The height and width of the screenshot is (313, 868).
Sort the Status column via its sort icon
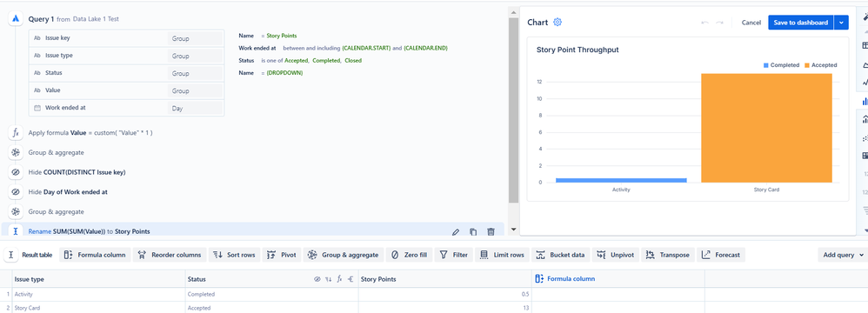(x=328, y=279)
